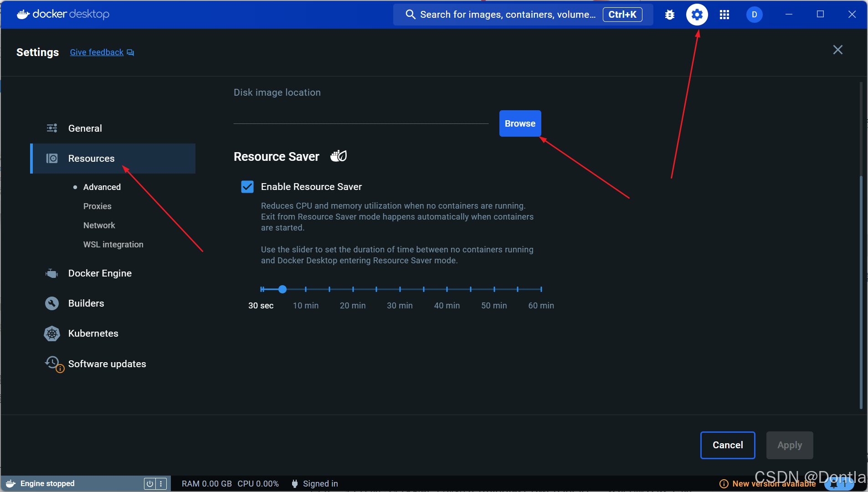Click the 30 sec slider label
Screen dimensions: 868x492
[x=261, y=306]
